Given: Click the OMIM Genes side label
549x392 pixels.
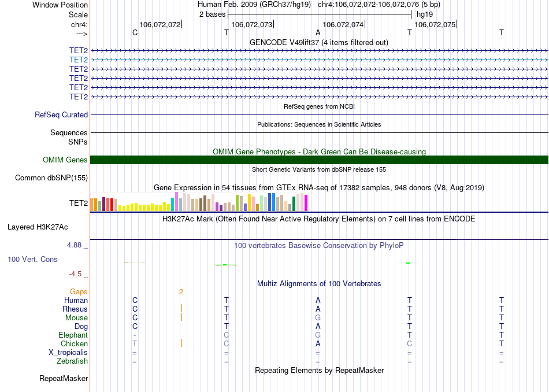Looking at the screenshot, I should point(65,160).
